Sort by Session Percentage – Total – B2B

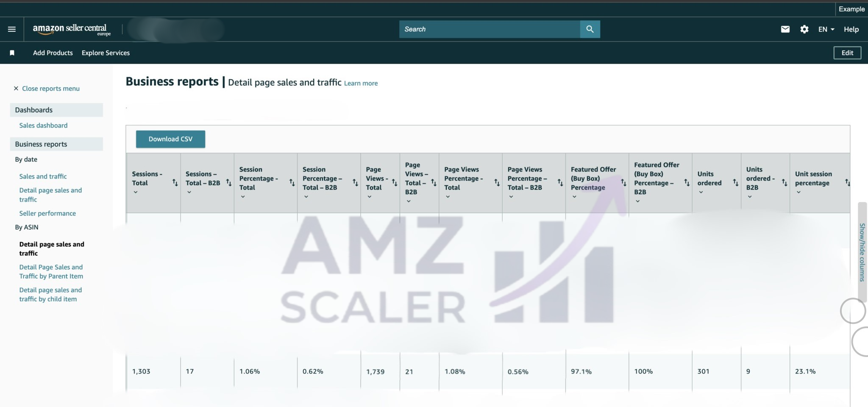pos(356,183)
